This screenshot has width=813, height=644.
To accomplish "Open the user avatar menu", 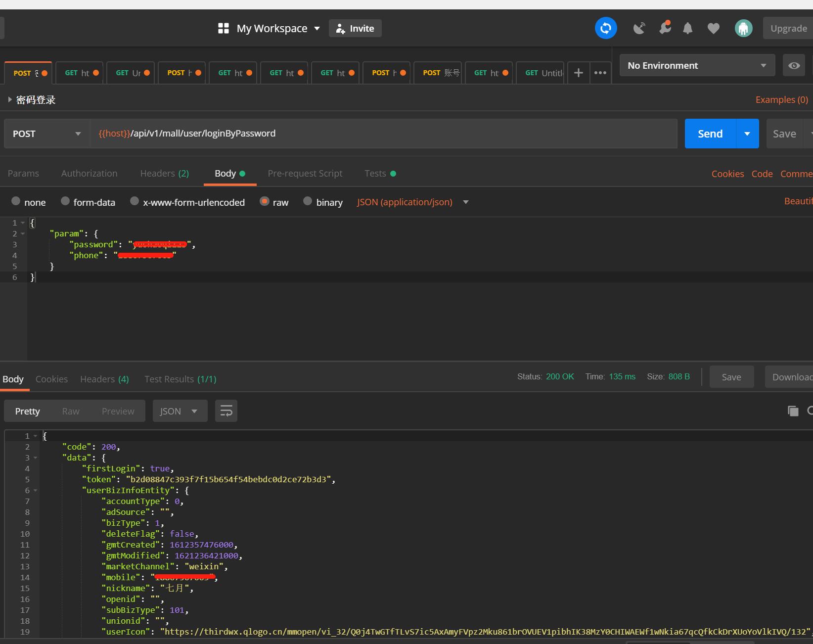I will (743, 28).
